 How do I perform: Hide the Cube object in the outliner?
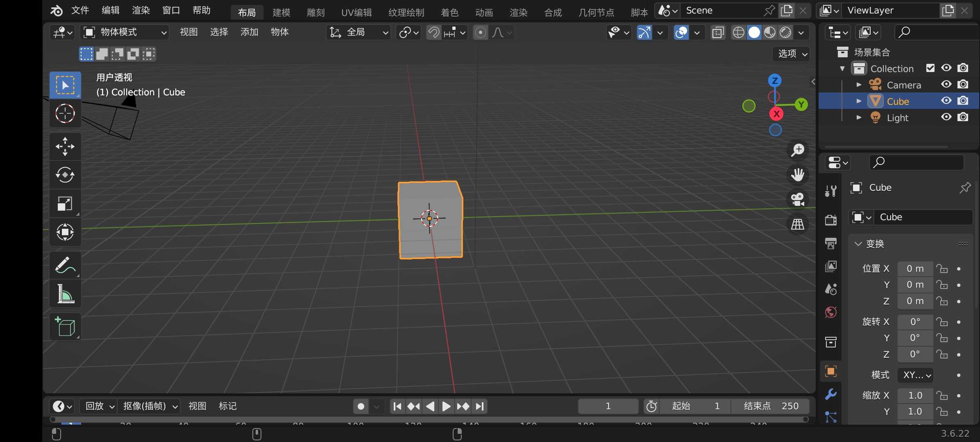pyautogui.click(x=946, y=101)
